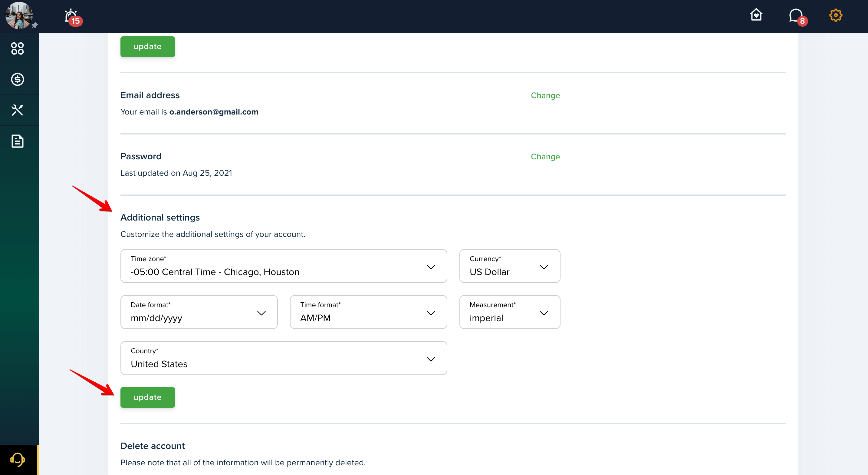
Task: Open the Time zone dropdown
Action: click(x=284, y=266)
